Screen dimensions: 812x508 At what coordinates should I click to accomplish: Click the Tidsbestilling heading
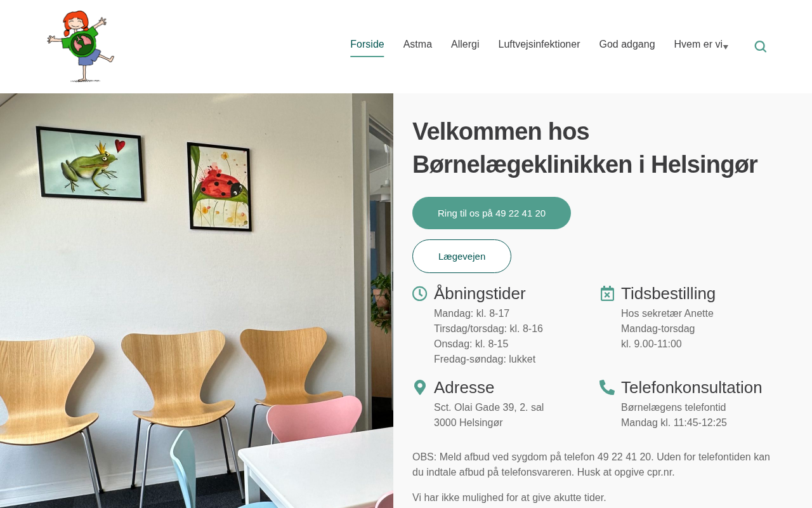[x=668, y=293]
